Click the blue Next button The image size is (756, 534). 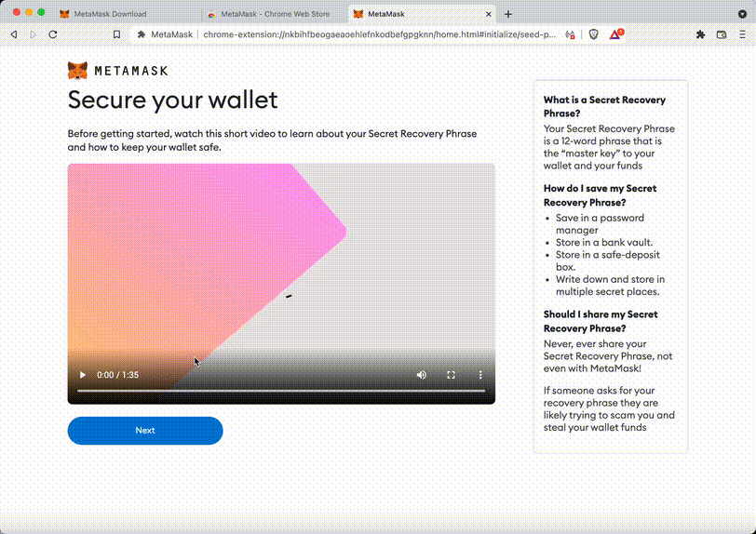(145, 431)
